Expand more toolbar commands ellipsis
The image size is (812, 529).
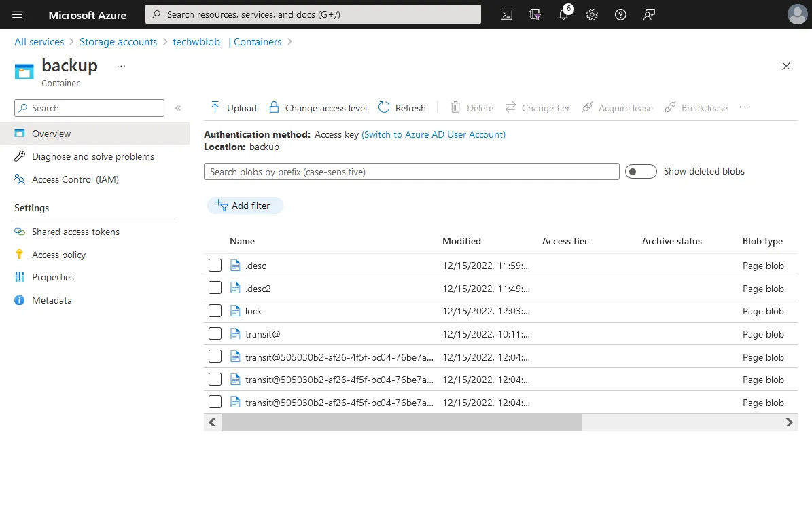point(745,107)
